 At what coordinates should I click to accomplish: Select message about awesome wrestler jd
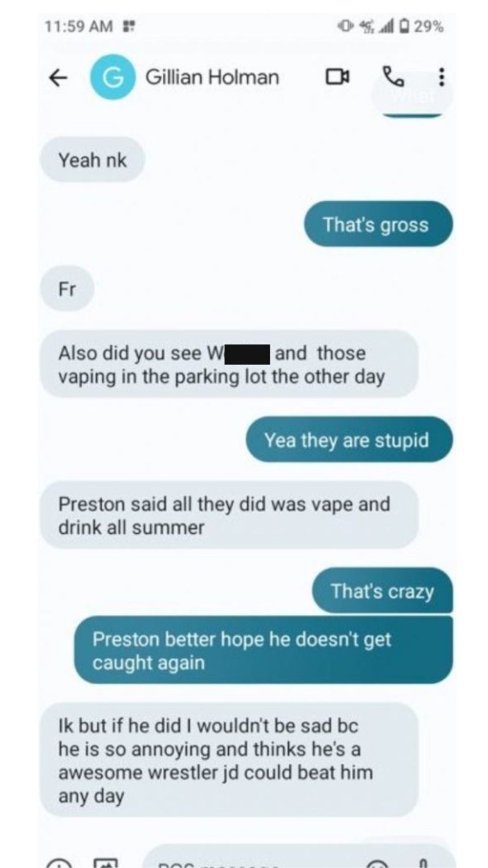(x=229, y=760)
